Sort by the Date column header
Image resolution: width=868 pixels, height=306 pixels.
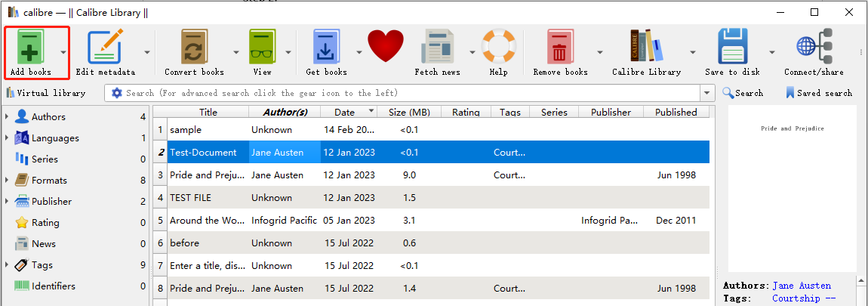(x=349, y=112)
